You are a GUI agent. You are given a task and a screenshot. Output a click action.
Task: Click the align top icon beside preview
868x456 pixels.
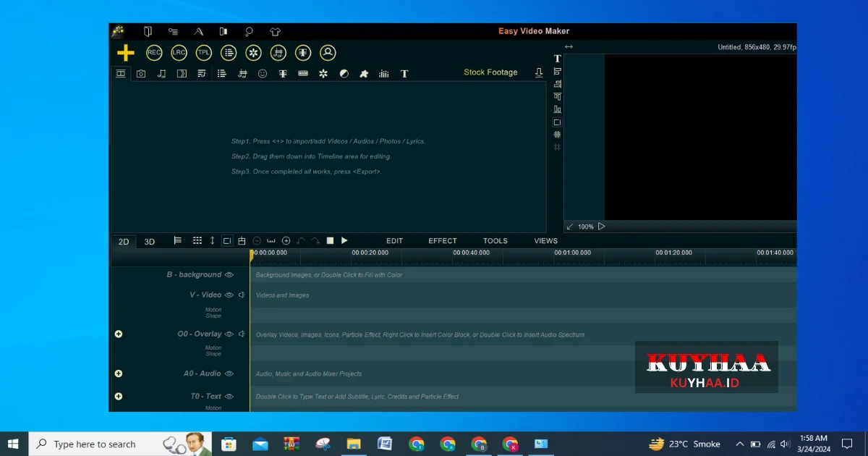click(x=557, y=96)
